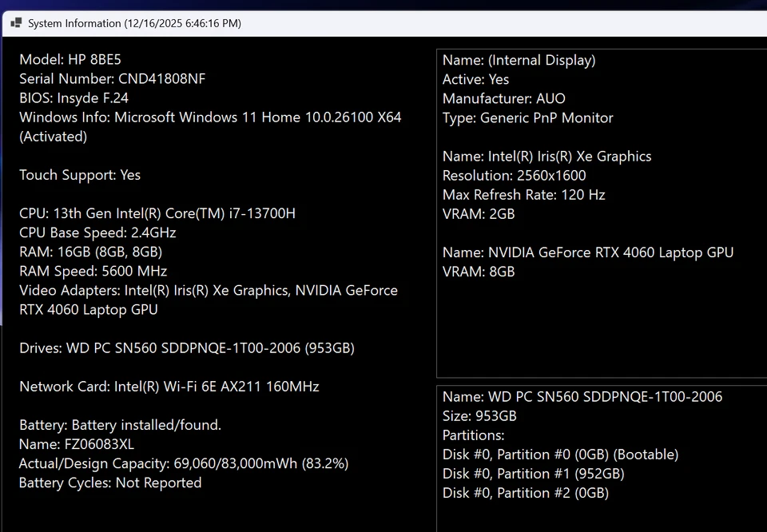This screenshot has height=532, width=767.
Task: Click 'CPU Base Speed: 2.4GHz'
Action: pyautogui.click(x=97, y=232)
